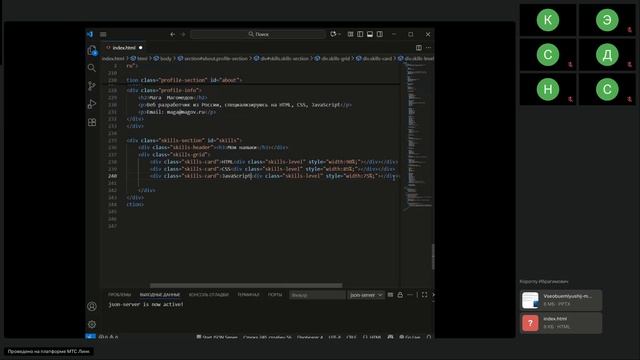Open the Explorer view in activity bar
This screenshot has height=360, width=640.
point(92,50)
